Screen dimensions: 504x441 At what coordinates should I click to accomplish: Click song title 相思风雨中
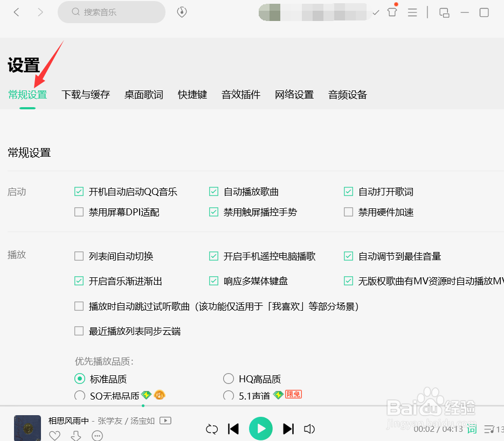(x=68, y=421)
